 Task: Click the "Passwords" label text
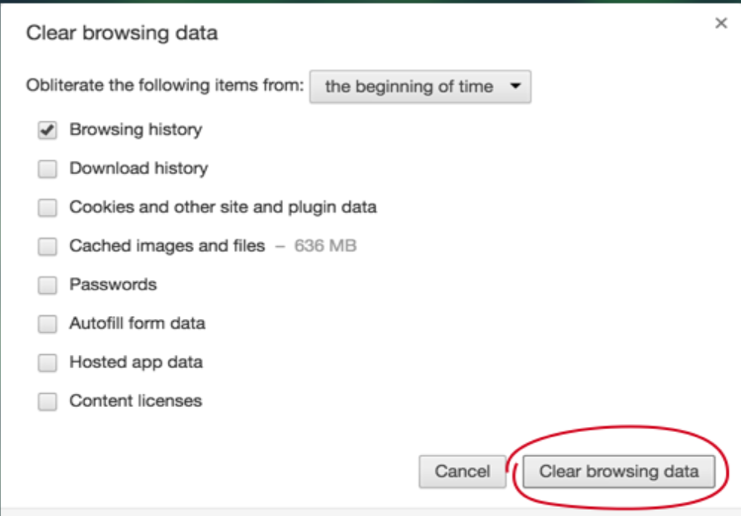[113, 285]
